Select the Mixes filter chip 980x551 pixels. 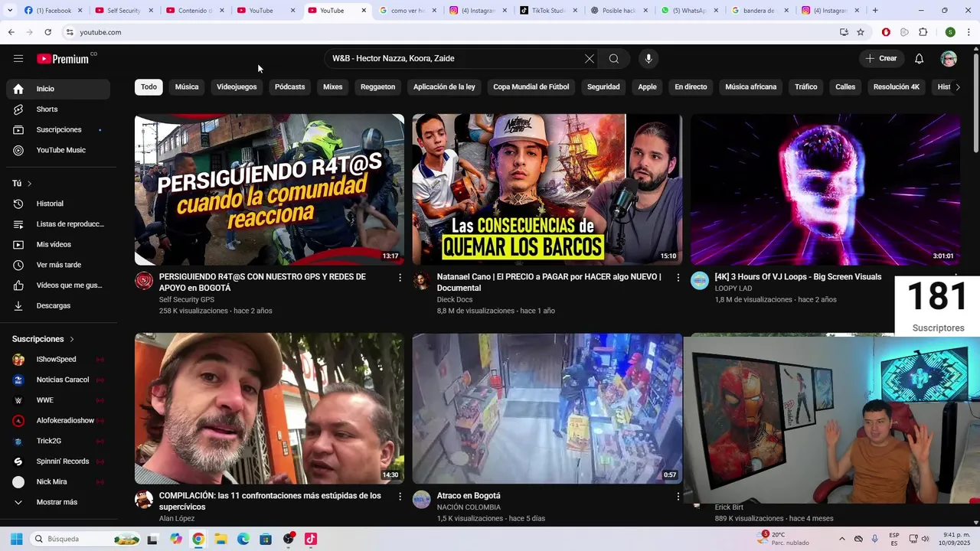332,87
